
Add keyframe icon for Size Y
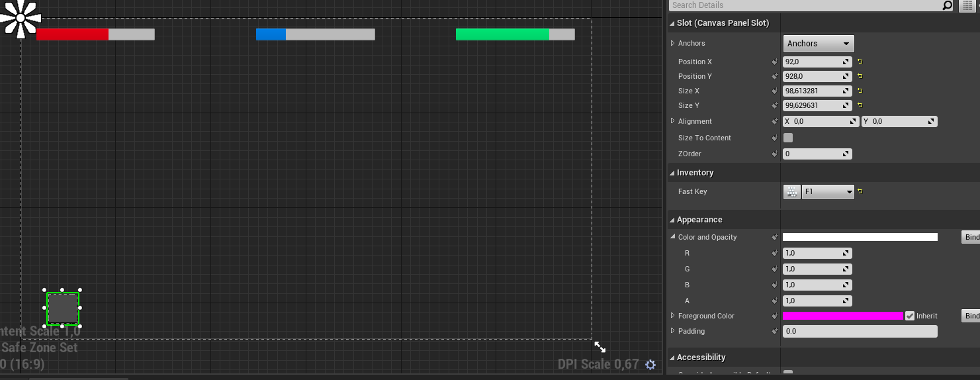[x=775, y=105]
